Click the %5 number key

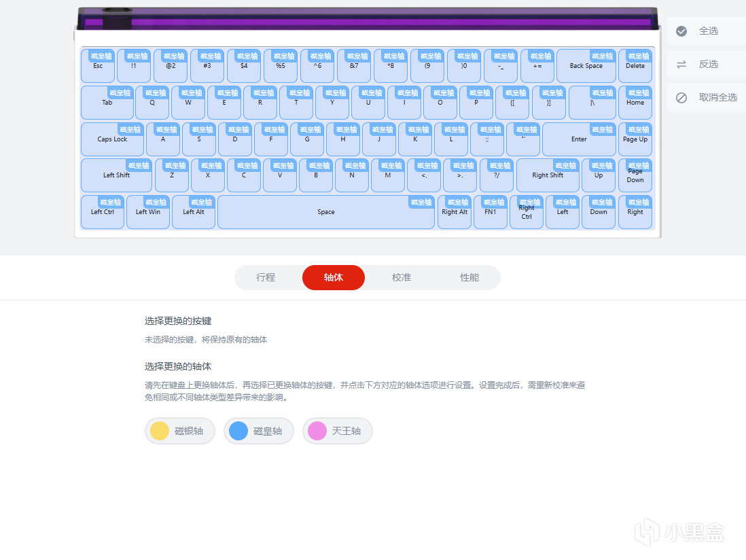[x=281, y=66]
